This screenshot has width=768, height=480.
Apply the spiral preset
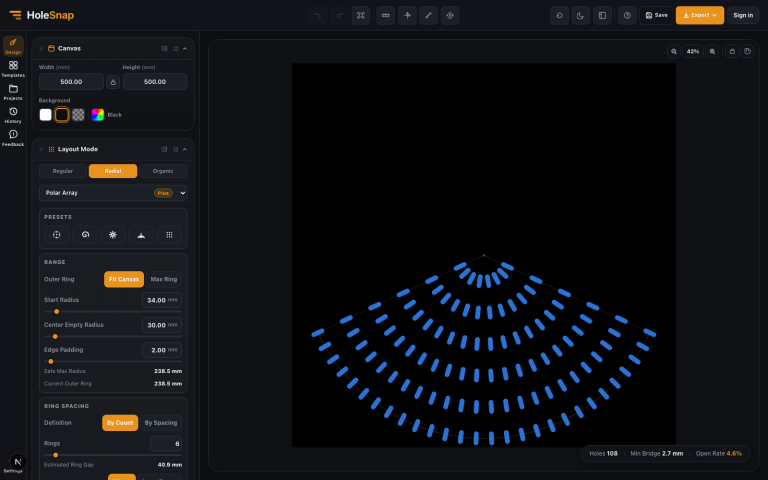(x=85, y=235)
